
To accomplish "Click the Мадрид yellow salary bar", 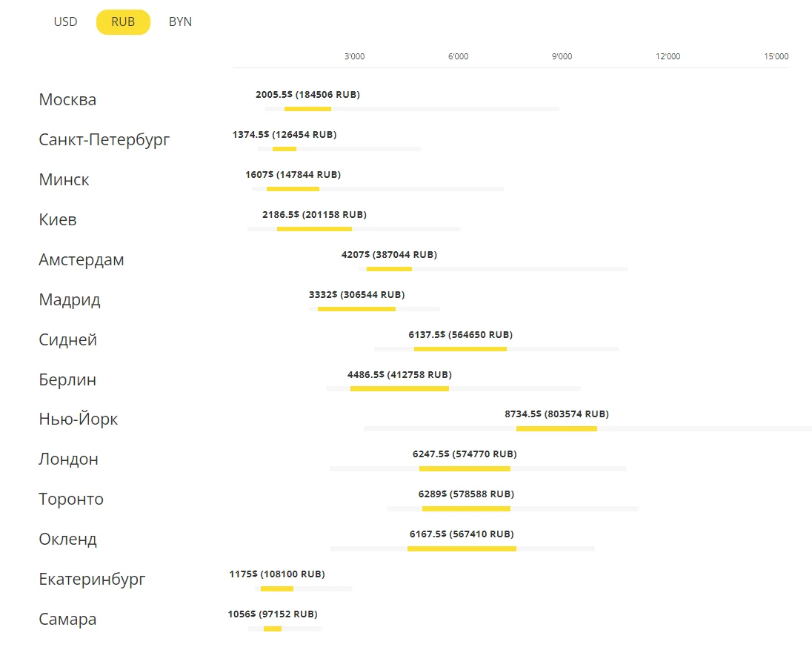I will tap(356, 308).
